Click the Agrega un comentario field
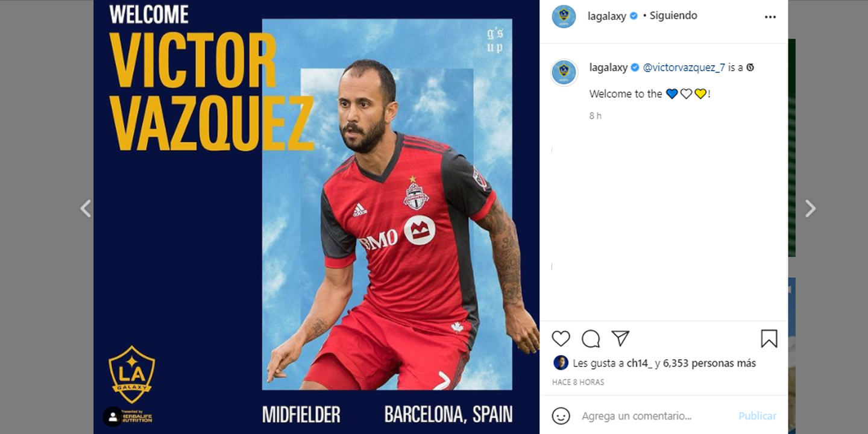The height and width of the screenshot is (434, 868). [x=655, y=416]
